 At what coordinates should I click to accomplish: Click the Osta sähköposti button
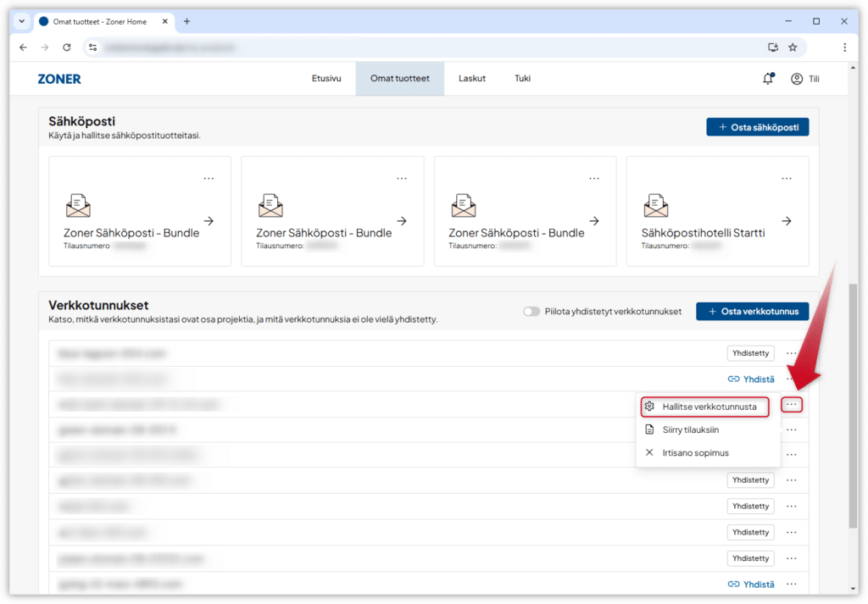pyautogui.click(x=757, y=127)
